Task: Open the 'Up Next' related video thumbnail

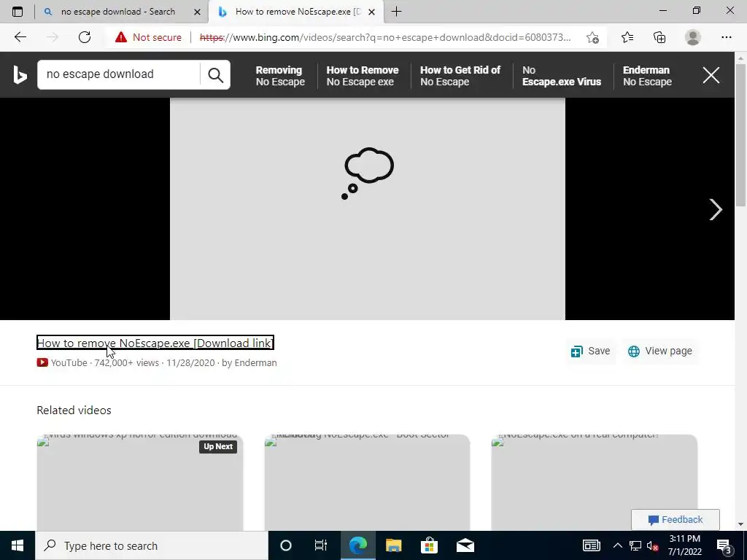Action: pos(139,482)
